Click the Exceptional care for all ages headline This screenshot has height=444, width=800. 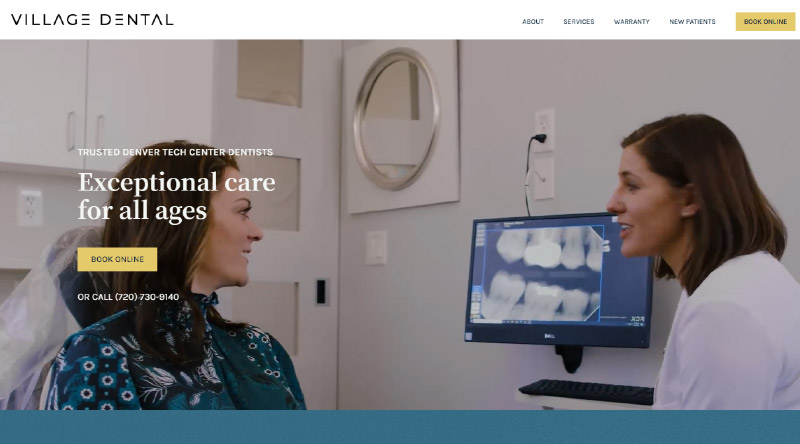(177, 196)
